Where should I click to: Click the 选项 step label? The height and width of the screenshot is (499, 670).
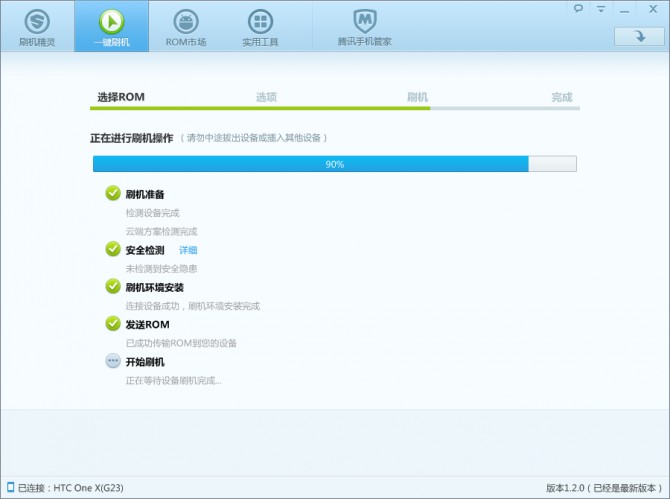(266, 97)
